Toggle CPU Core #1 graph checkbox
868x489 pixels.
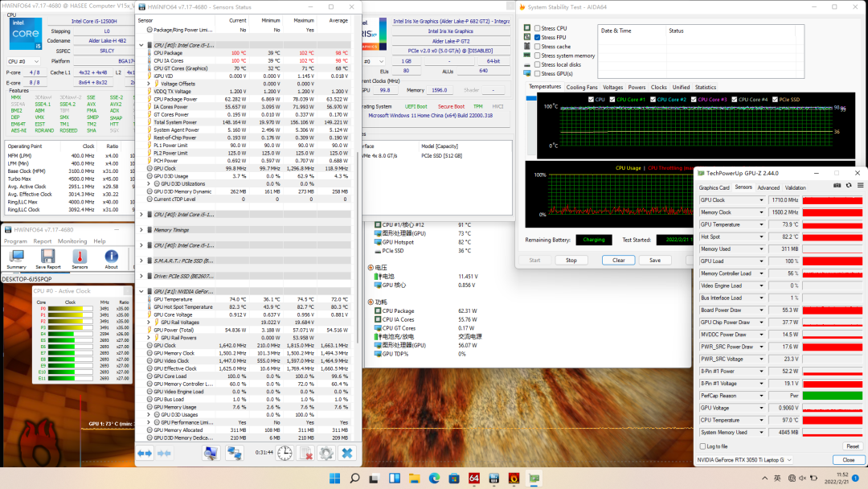point(612,100)
